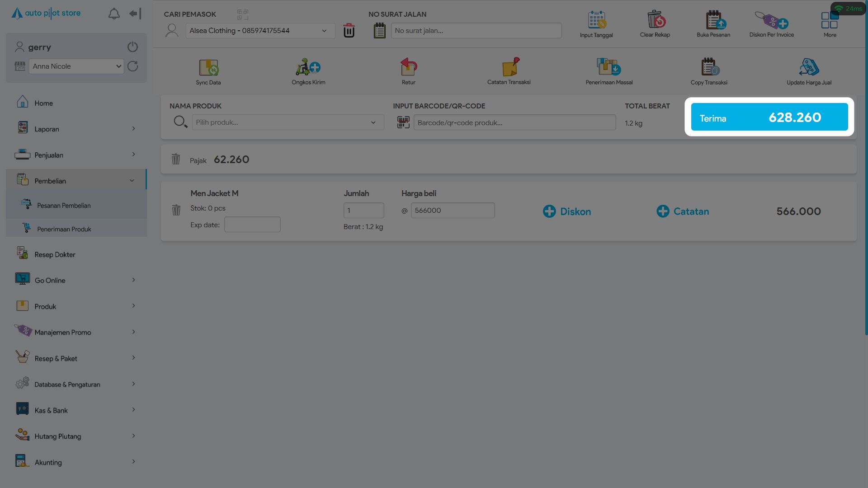Open Diskon Per Invoice tool
The height and width of the screenshot is (488, 868).
point(771,20)
